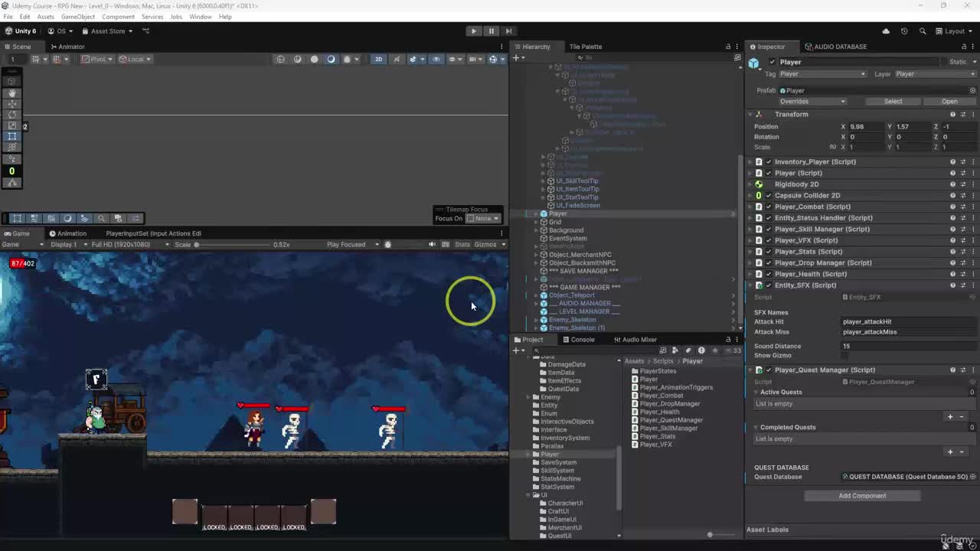Advance one frame with the Step button

point(508,31)
